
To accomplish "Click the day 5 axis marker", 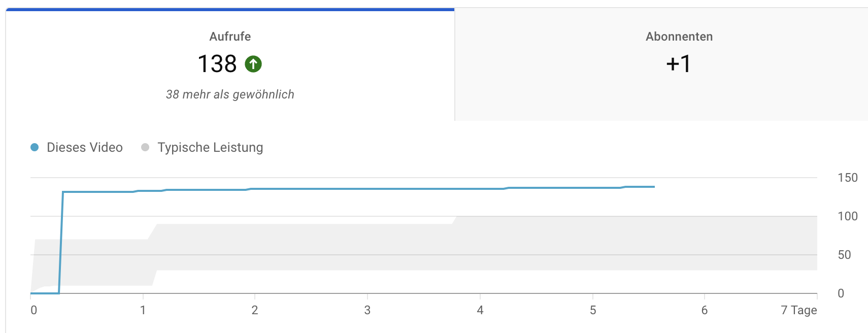I will point(593,310).
